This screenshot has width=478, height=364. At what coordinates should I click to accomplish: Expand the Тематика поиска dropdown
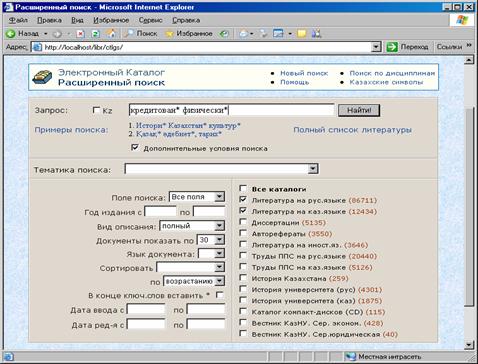(x=313, y=169)
